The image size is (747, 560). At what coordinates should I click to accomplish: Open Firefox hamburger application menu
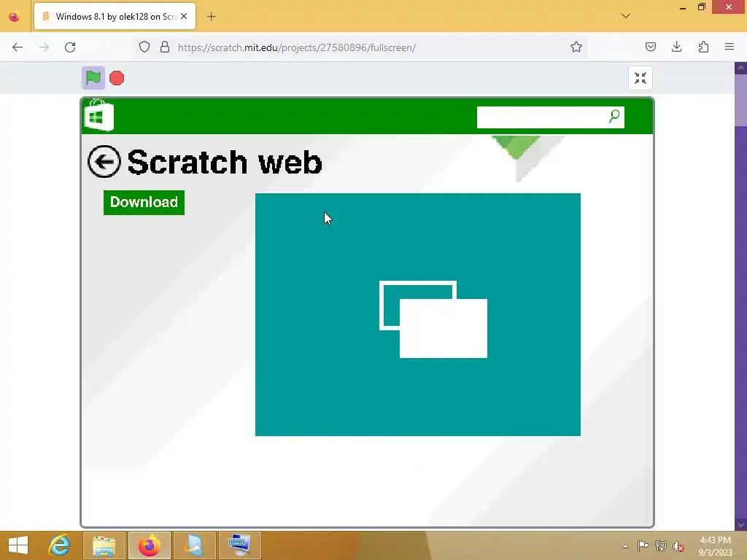(x=729, y=47)
